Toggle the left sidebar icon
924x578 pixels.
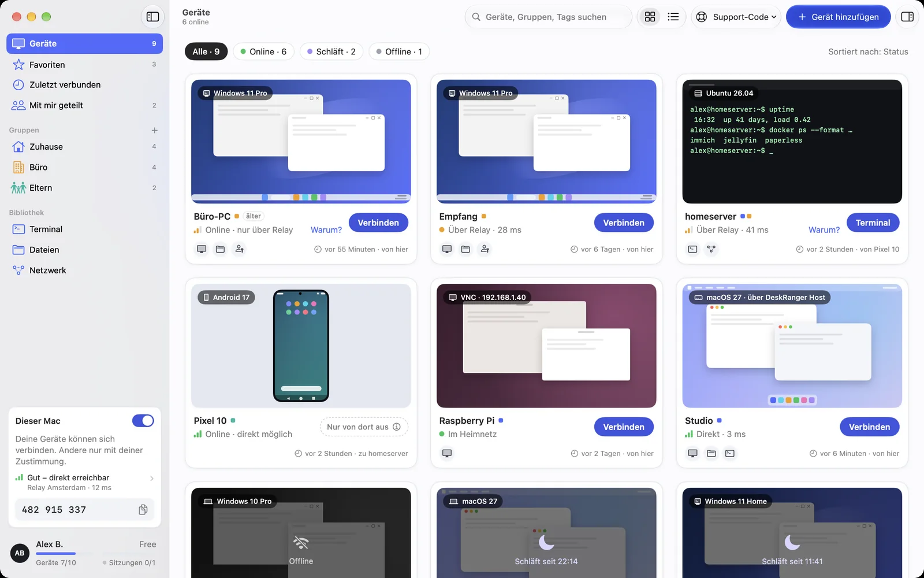coord(152,17)
